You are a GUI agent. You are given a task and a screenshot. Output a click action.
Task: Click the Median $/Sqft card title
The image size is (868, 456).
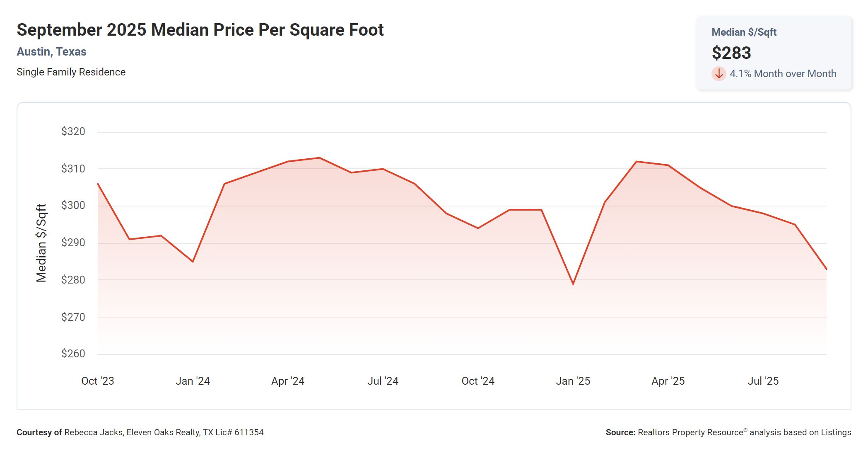click(x=744, y=32)
